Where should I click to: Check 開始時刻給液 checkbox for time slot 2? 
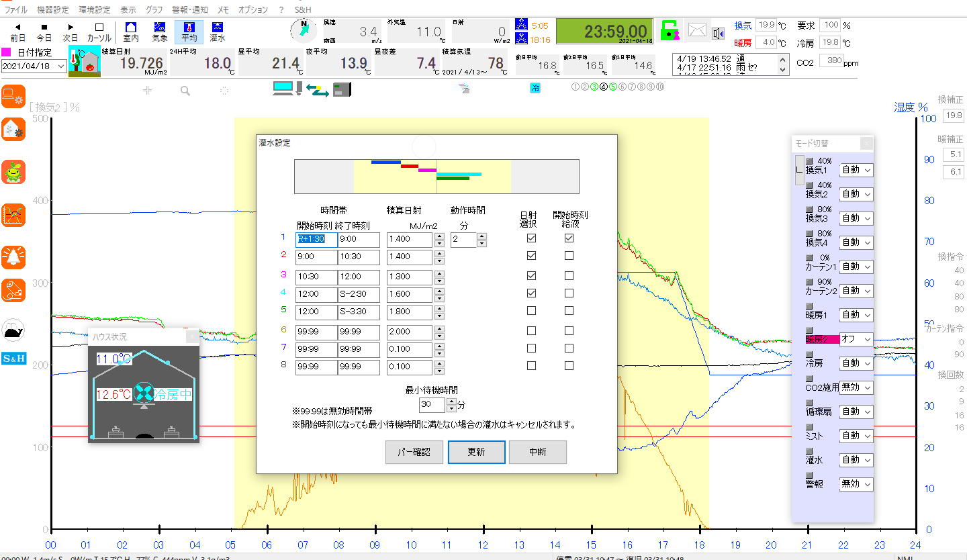(x=569, y=256)
